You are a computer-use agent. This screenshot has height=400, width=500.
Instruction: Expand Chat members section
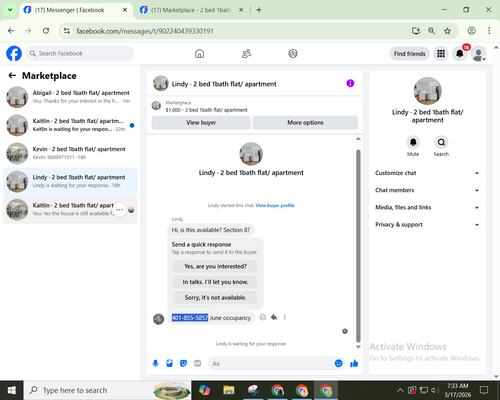(x=427, y=190)
